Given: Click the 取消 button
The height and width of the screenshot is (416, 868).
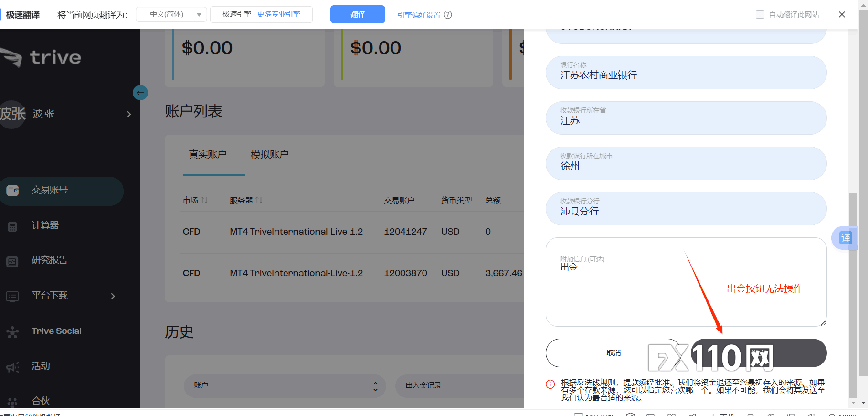Looking at the screenshot, I should coord(614,353).
